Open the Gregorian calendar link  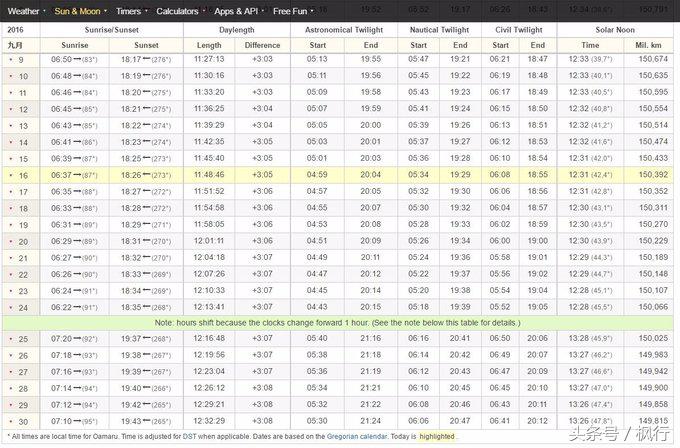[x=356, y=437]
